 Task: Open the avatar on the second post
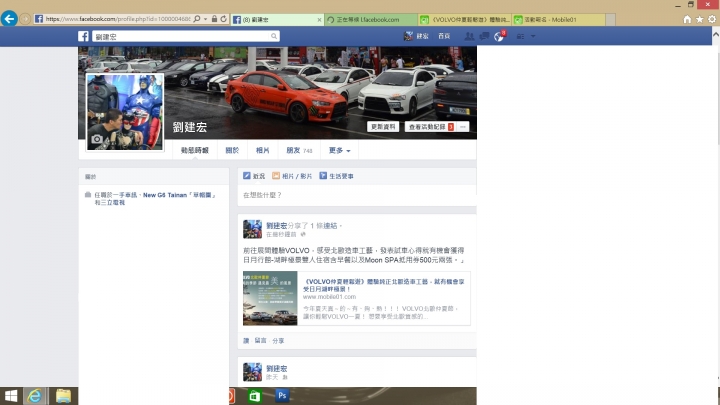(x=252, y=372)
